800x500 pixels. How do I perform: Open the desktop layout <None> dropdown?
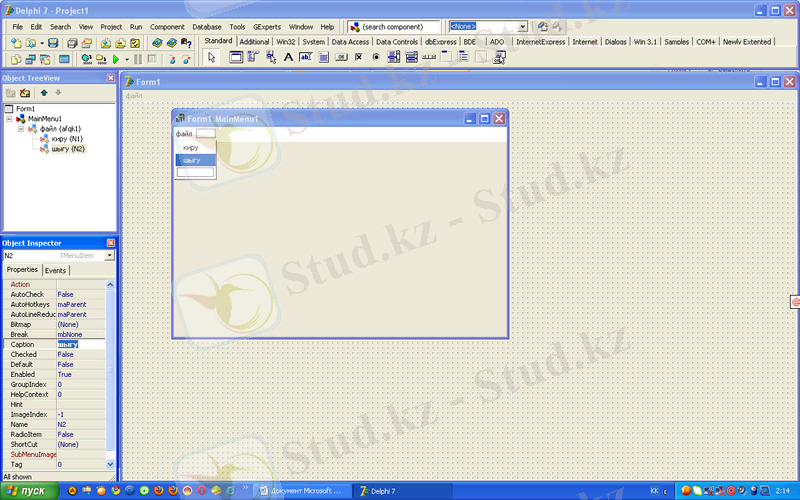(522, 27)
